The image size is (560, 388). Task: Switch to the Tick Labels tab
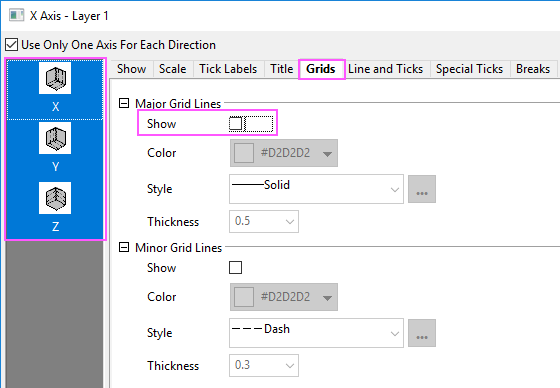coord(228,69)
